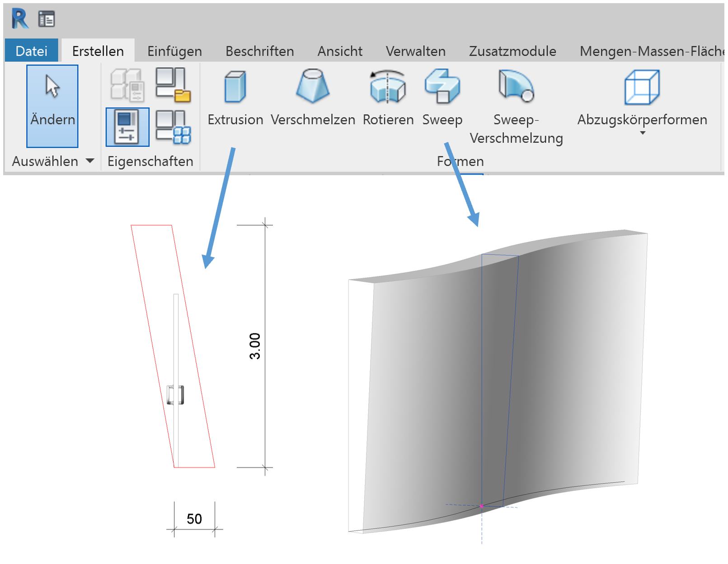Select the door handle in the profile view

coord(175,395)
